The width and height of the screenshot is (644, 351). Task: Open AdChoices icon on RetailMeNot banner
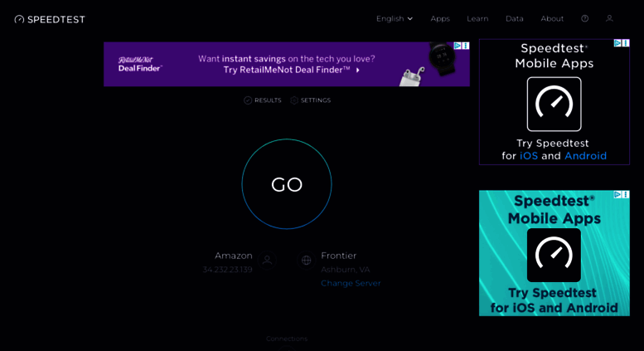458,46
